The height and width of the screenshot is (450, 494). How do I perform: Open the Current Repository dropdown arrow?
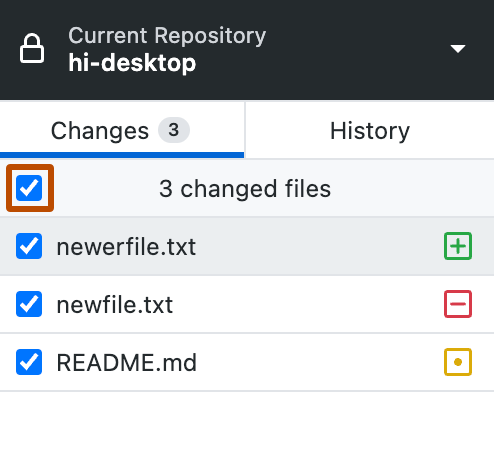pyautogui.click(x=458, y=49)
